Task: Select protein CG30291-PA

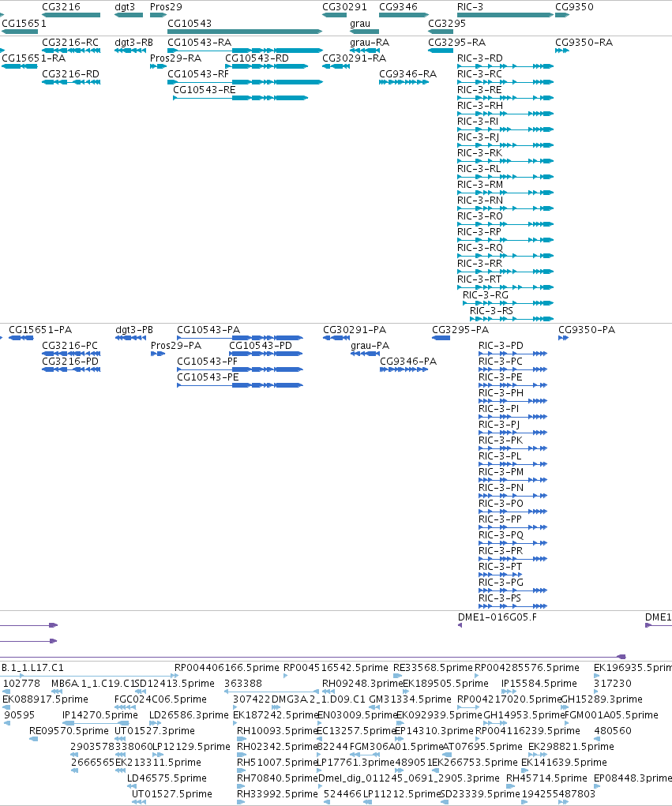Action: click(355, 330)
